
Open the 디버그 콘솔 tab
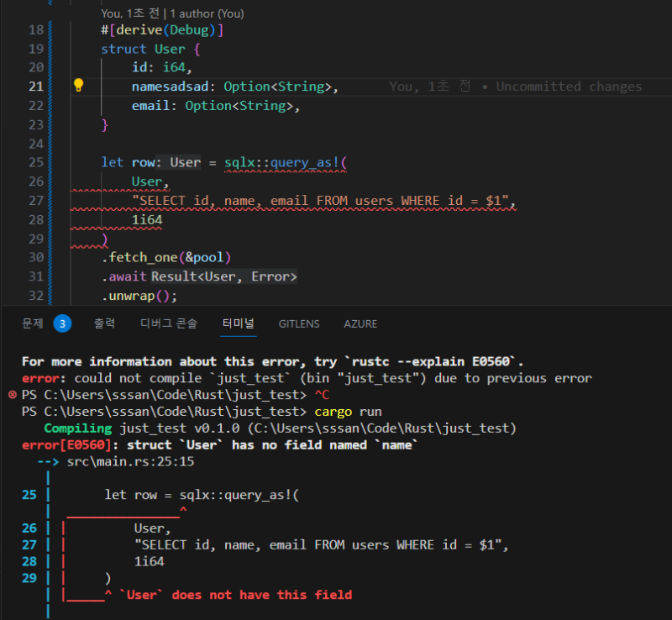coord(169,323)
